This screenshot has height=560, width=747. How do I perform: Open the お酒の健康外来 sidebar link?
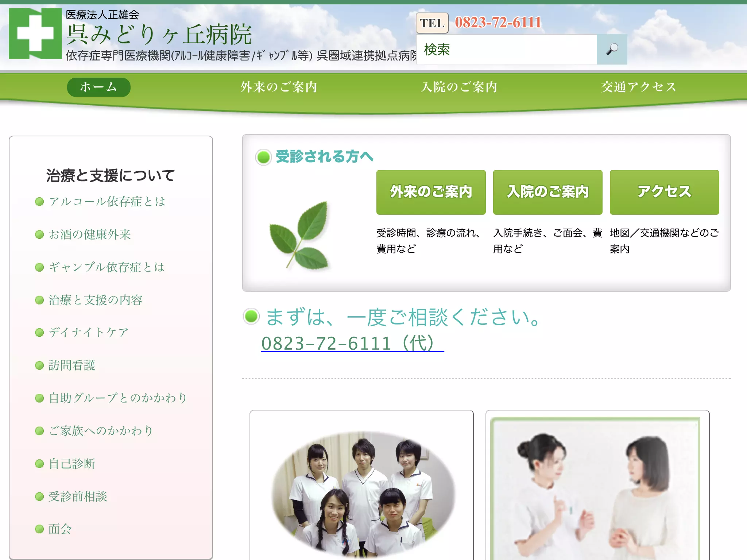[x=90, y=234]
